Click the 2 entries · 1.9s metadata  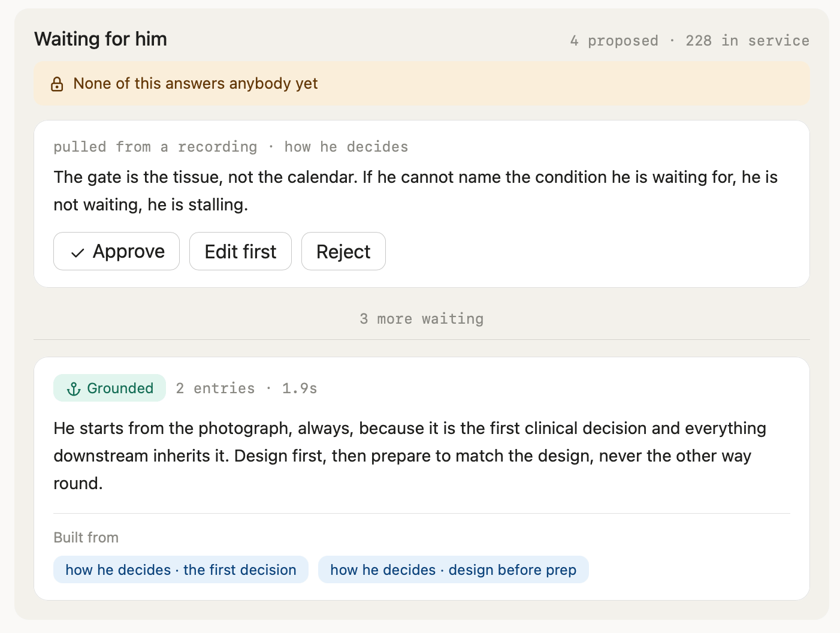point(246,388)
